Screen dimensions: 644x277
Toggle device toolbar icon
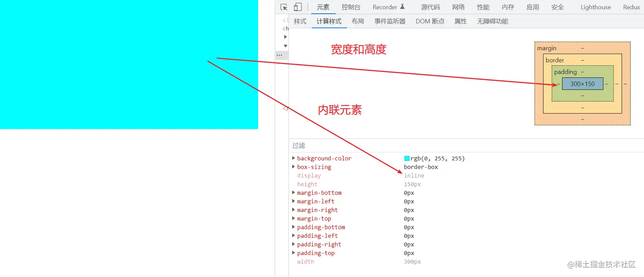(298, 7)
